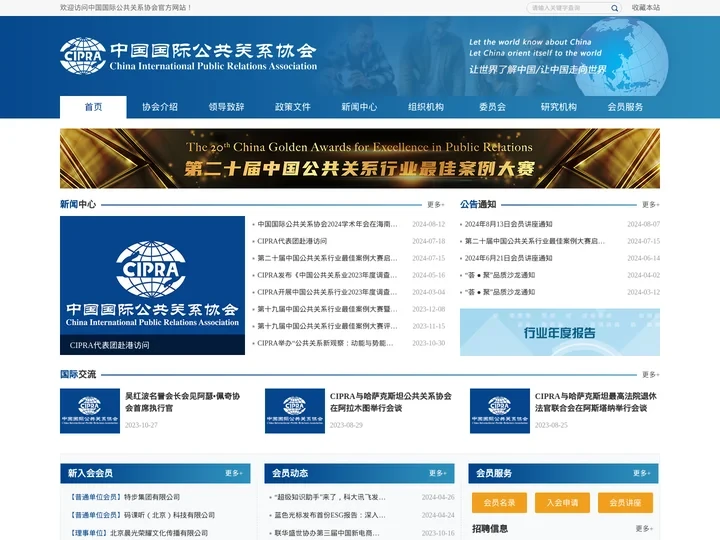Click the orange 会员讲座 button

pos(625,503)
